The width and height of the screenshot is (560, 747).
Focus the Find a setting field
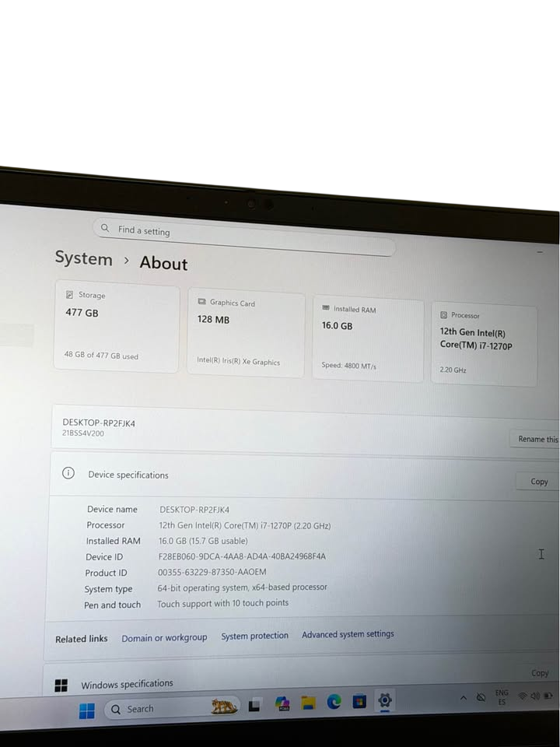[244, 237]
